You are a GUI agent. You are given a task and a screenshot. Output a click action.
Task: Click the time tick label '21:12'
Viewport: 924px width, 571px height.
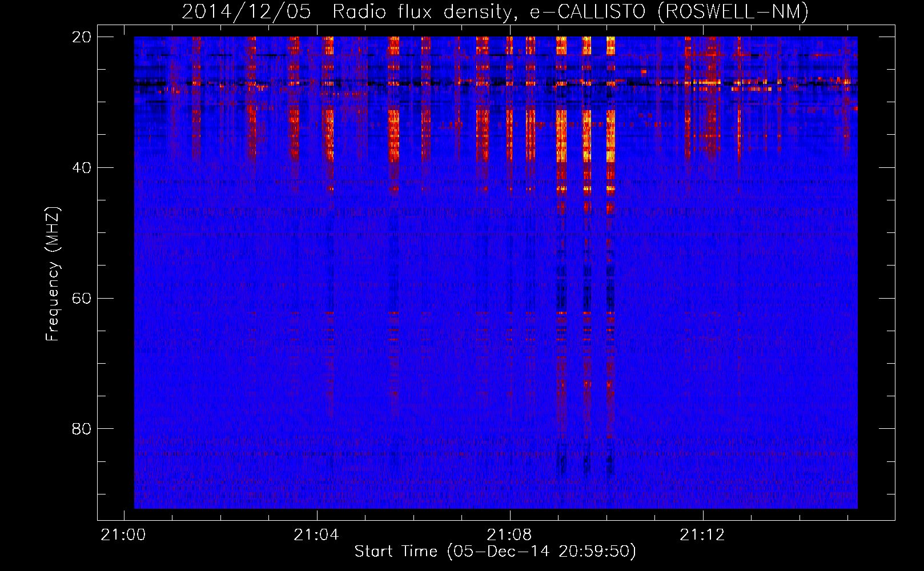(702, 535)
